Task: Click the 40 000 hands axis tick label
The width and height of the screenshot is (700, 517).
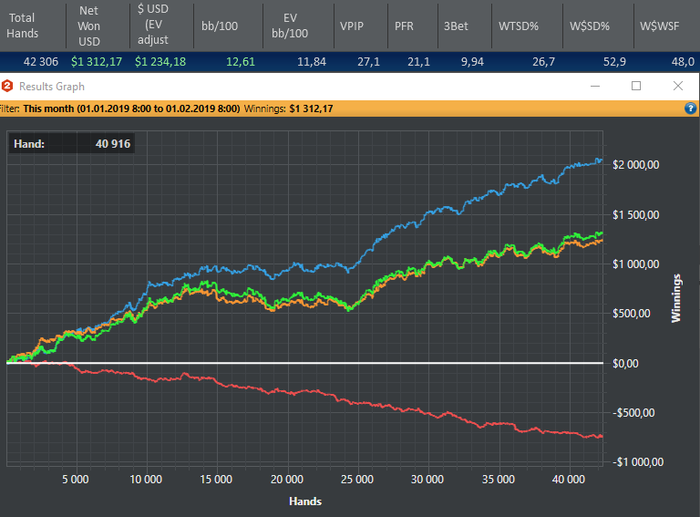Action: point(568,480)
